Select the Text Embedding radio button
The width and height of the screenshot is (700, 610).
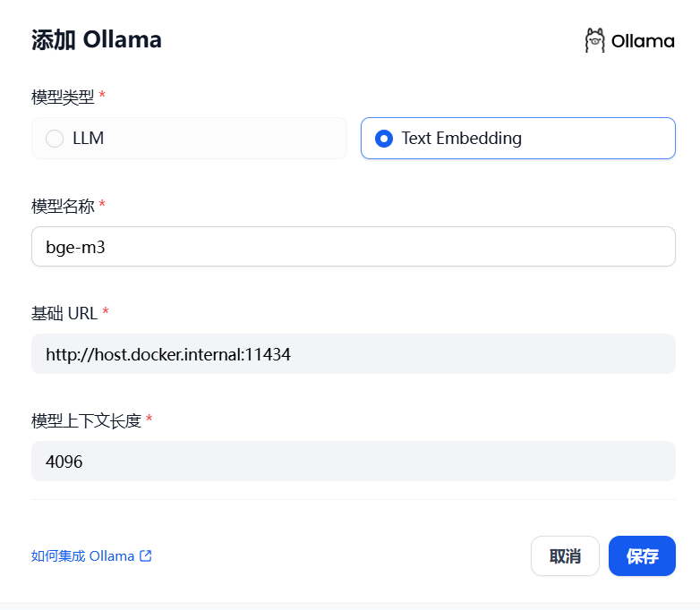coord(384,139)
